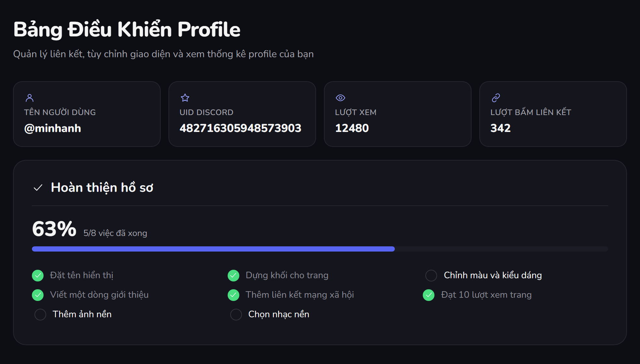This screenshot has height=364, width=640.
Task: Click the Discord UID 482716305948573903
Action: [x=240, y=128]
